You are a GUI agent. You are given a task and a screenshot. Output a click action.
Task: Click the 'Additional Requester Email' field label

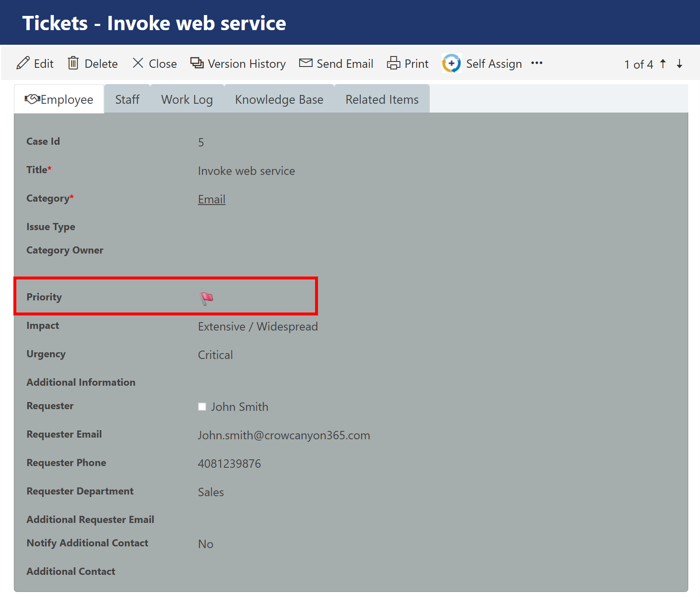tap(90, 520)
